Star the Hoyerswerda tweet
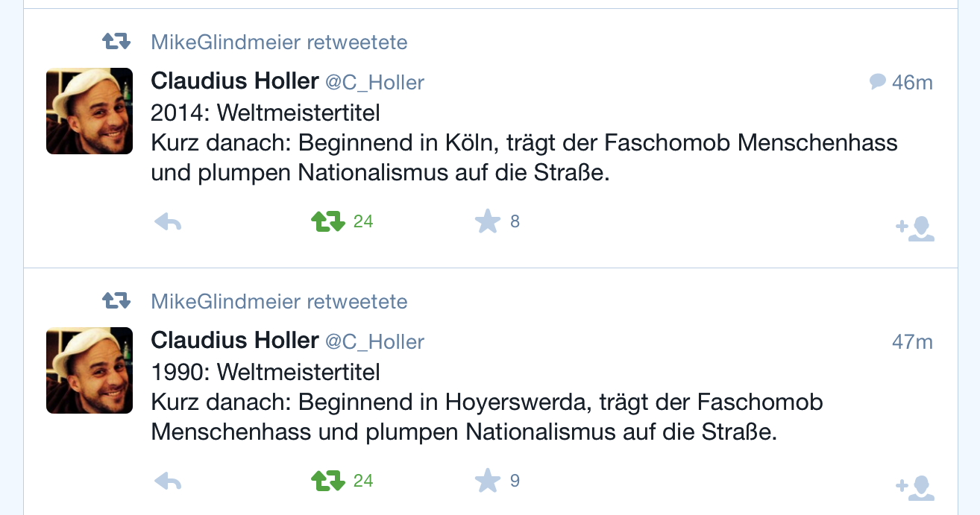The image size is (980, 515). (488, 481)
